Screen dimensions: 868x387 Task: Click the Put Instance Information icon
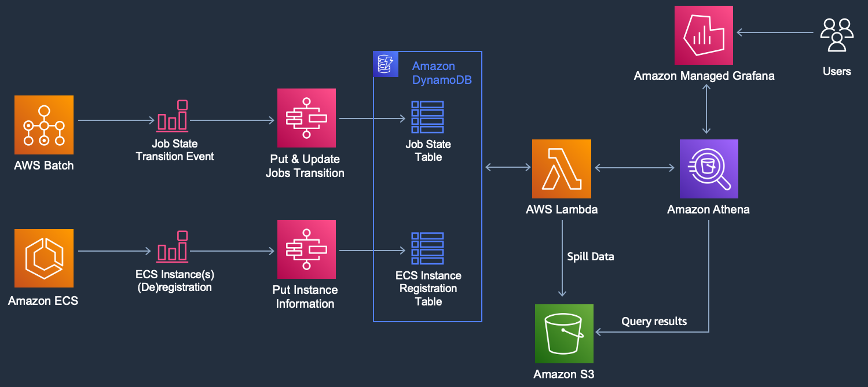307,249
